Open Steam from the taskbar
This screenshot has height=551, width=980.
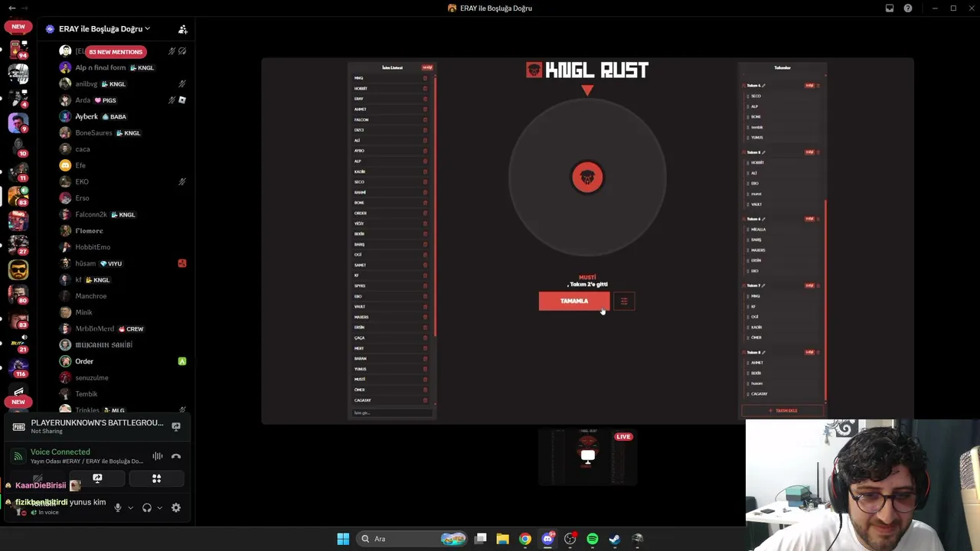tap(615, 539)
